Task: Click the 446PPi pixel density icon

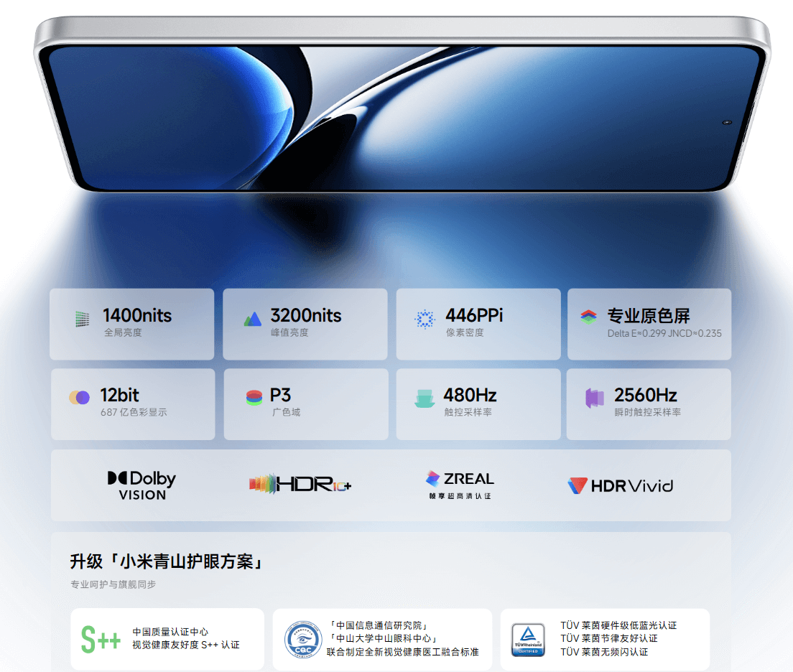Action: 425,316
